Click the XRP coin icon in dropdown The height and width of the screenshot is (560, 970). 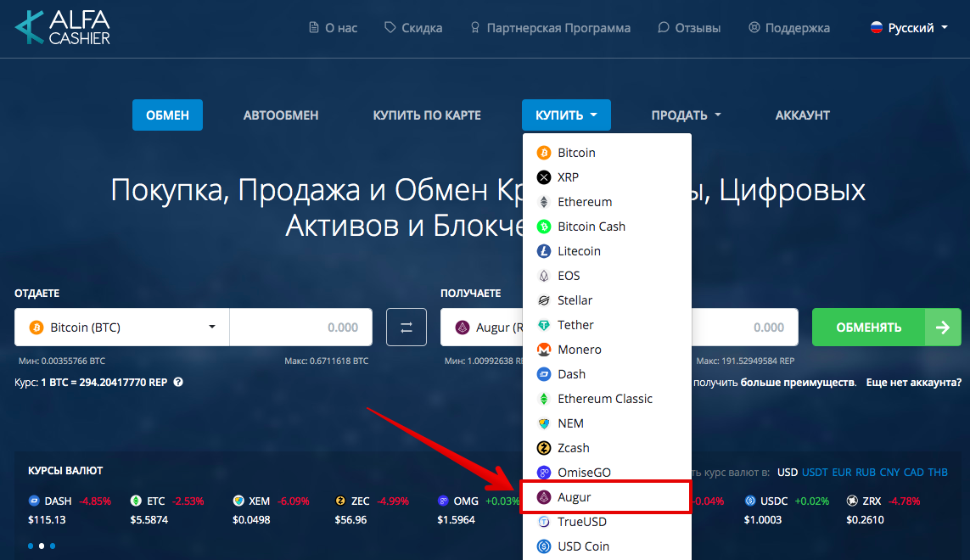pyautogui.click(x=544, y=177)
